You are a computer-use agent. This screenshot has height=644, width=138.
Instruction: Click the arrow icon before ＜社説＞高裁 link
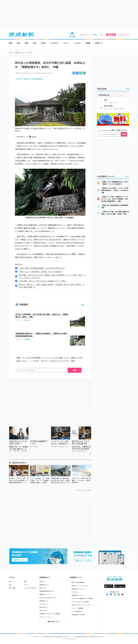tap(16, 268)
